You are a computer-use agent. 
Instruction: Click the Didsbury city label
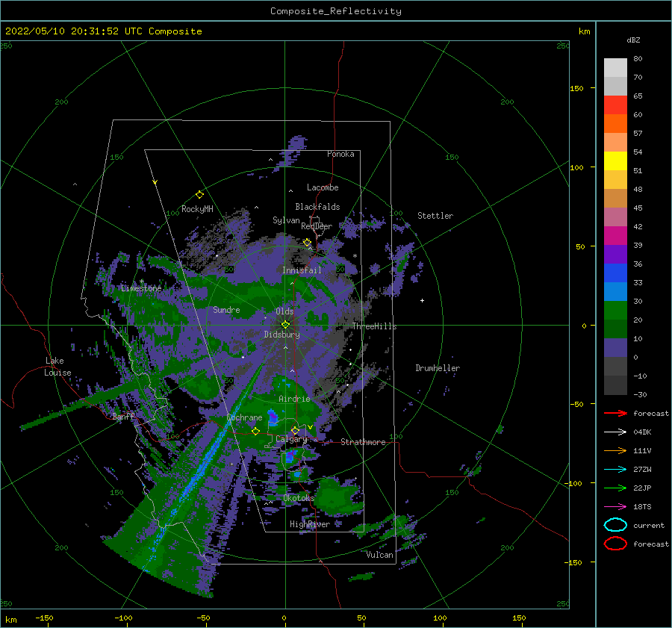(x=282, y=335)
